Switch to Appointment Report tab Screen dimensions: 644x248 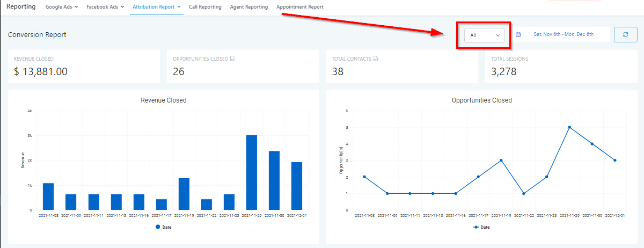coord(300,7)
